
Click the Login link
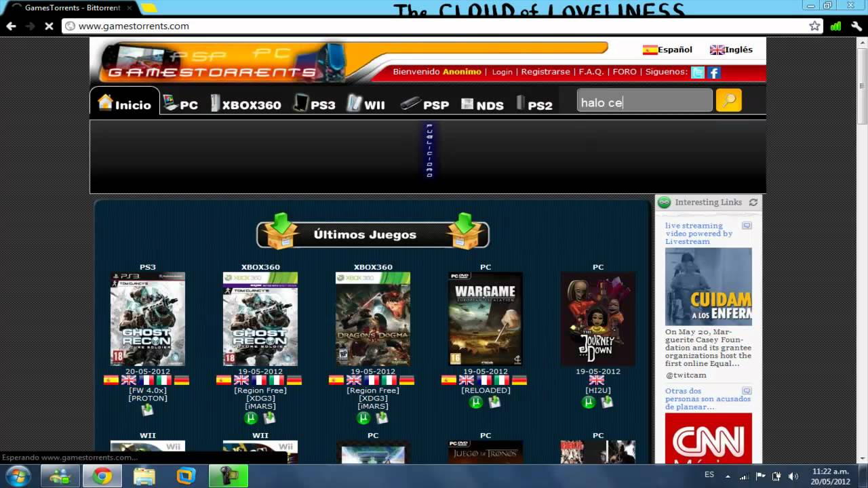click(502, 72)
